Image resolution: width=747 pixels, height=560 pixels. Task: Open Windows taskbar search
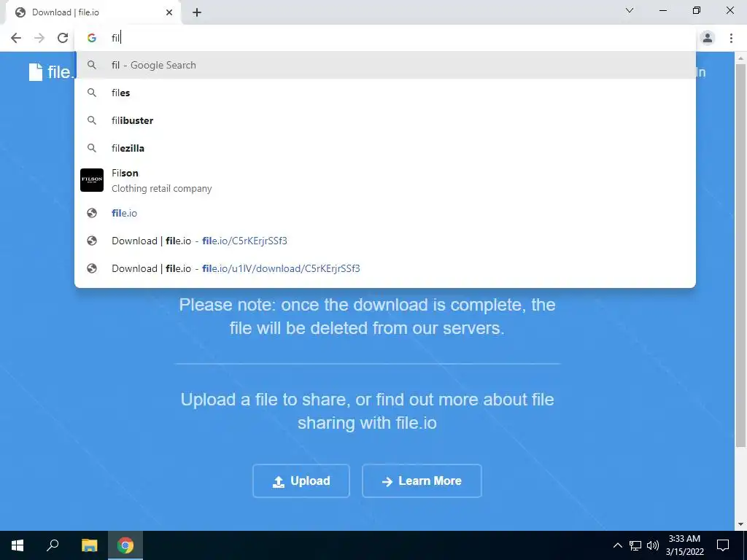[53, 545]
